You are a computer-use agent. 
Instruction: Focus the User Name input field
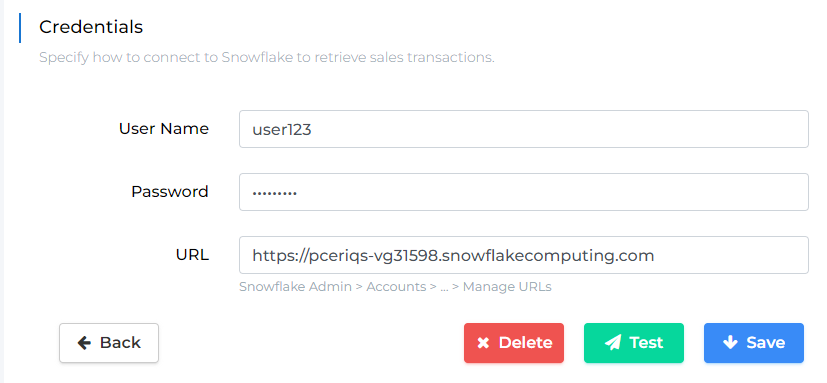524,129
